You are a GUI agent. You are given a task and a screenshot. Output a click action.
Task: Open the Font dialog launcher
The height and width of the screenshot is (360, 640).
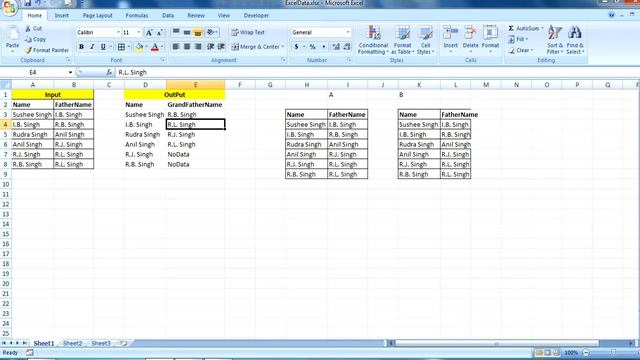click(x=162, y=60)
